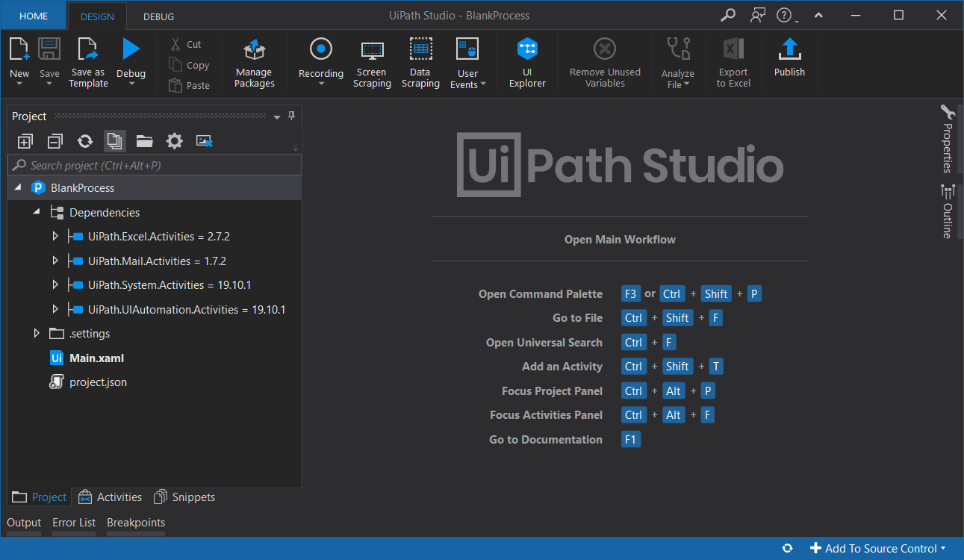The width and height of the screenshot is (964, 560).
Task: Open the UI Explorer tool
Action: point(527,62)
